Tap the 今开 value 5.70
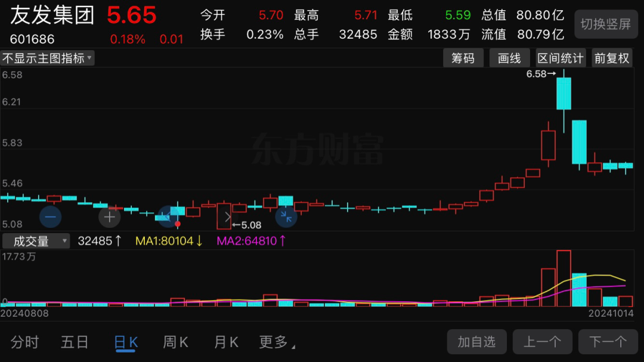This screenshot has width=644, height=362. pyautogui.click(x=271, y=16)
